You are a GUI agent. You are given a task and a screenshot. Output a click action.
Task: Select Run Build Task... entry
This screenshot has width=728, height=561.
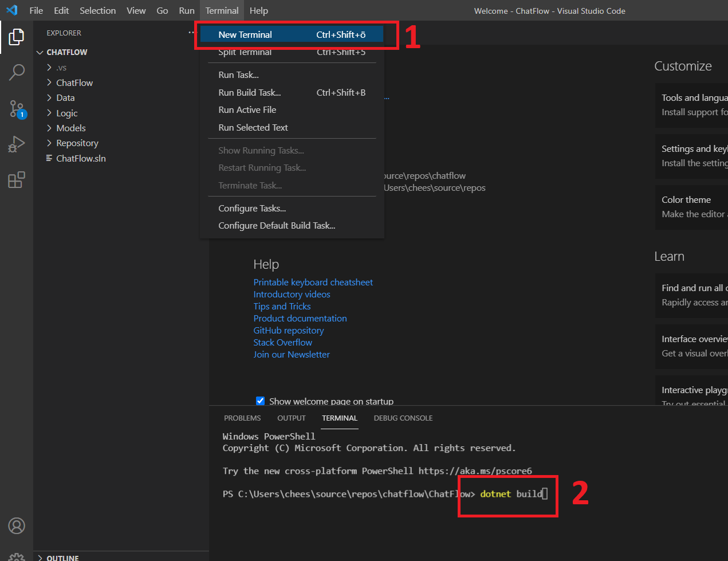292,92
